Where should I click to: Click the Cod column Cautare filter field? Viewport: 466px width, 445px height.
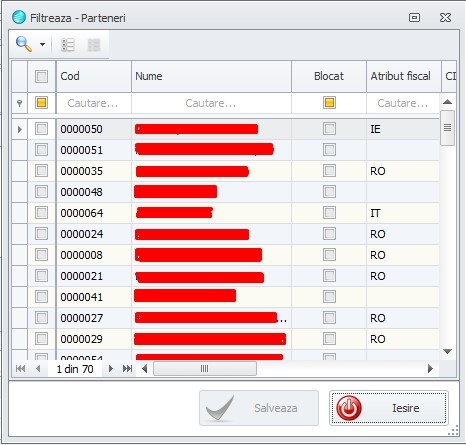tap(94, 103)
